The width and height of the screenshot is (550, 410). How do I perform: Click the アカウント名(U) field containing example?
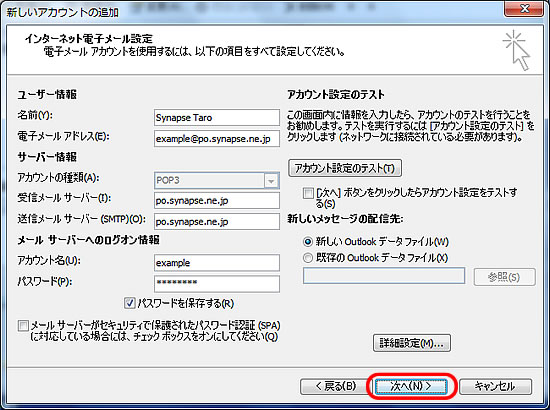[x=217, y=263]
